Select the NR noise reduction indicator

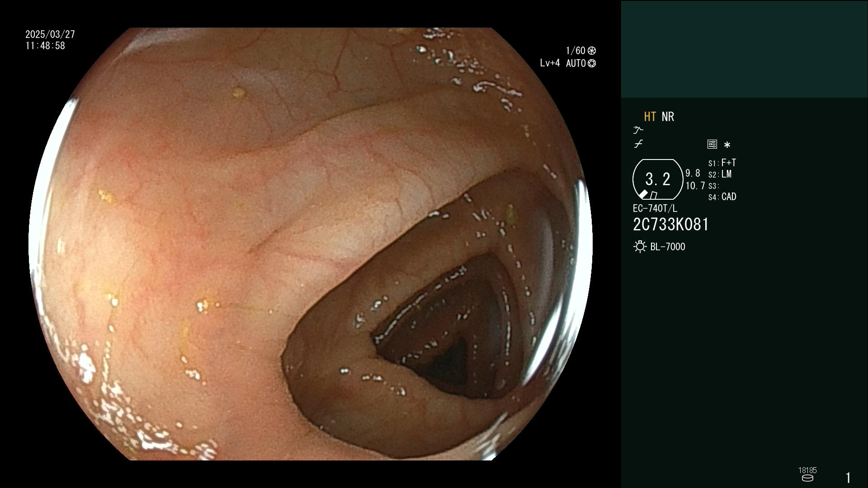pyautogui.click(x=668, y=117)
